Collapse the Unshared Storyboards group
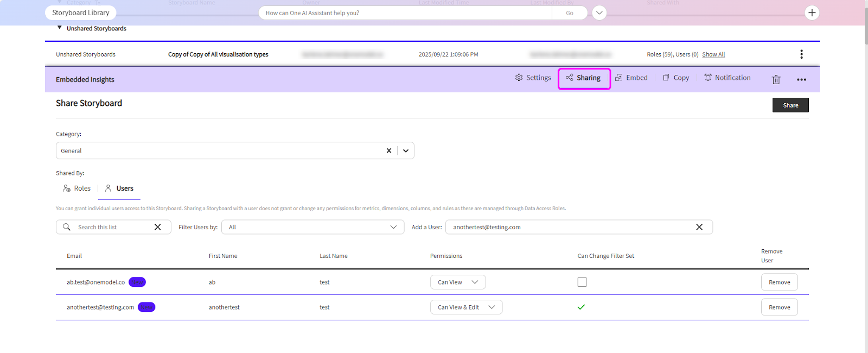 tap(60, 28)
